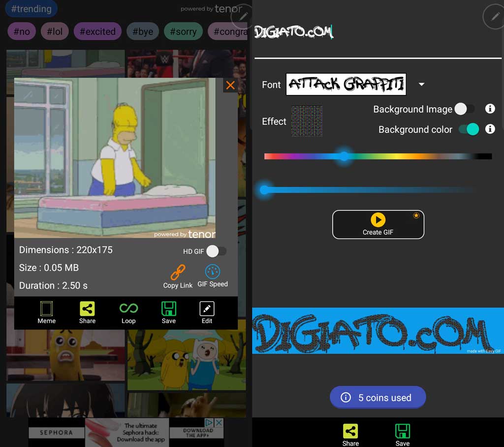Toggle the Background color switch

click(469, 129)
